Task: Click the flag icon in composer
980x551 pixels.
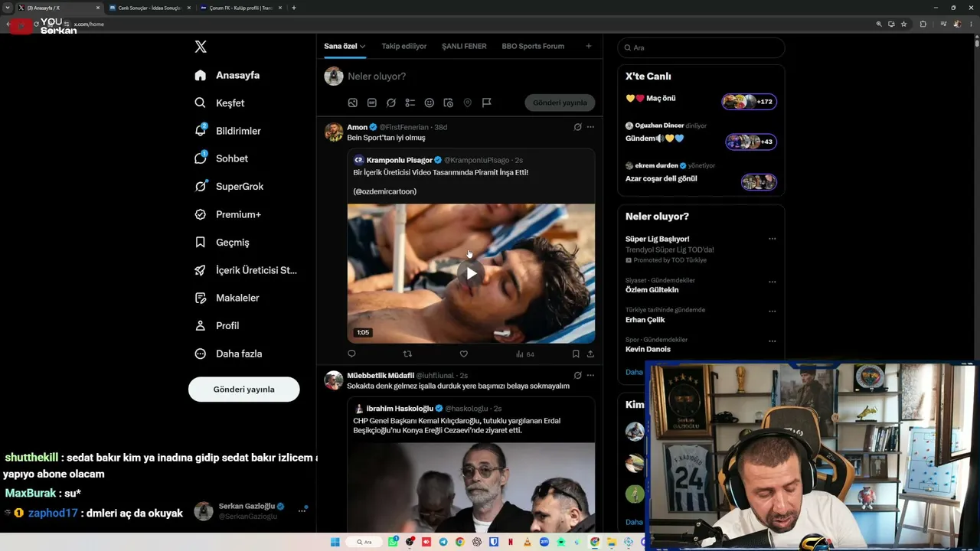Action: click(x=486, y=103)
